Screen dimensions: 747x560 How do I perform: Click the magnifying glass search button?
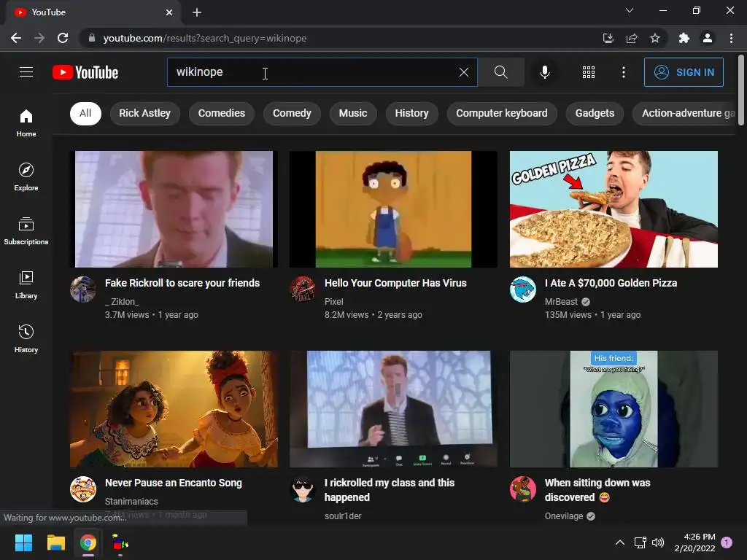point(500,72)
